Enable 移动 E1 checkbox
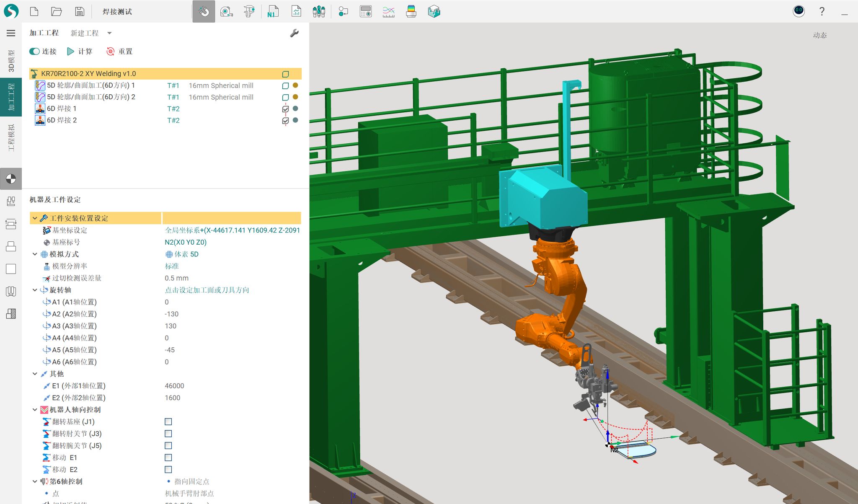 [x=168, y=457]
